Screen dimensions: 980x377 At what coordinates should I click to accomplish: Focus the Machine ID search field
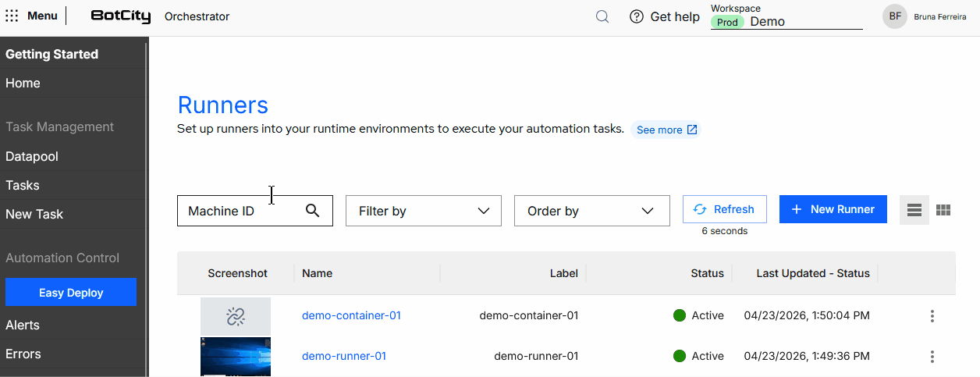[255, 211]
